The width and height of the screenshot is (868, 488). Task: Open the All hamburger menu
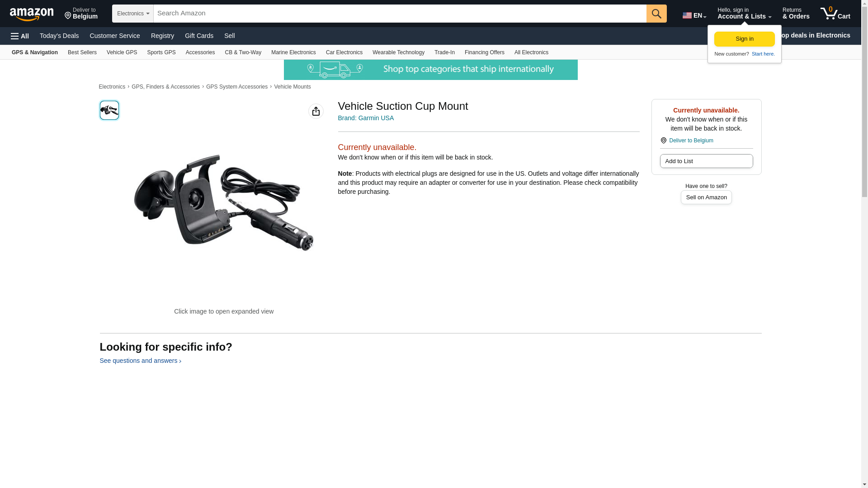click(20, 36)
